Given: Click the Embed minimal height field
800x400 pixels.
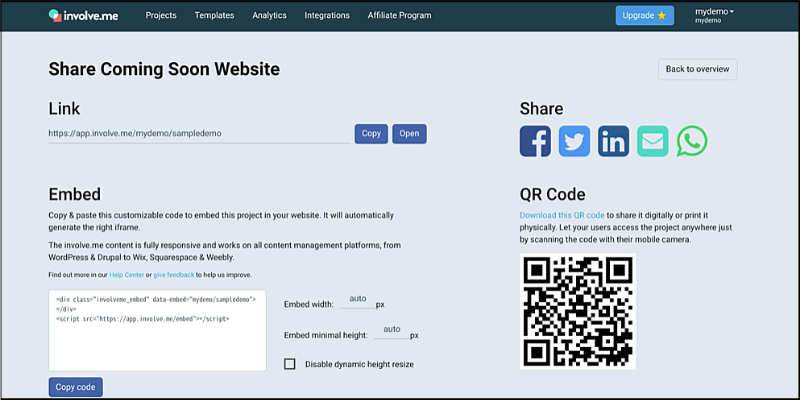Looking at the screenshot, I should tap(392, 332).
